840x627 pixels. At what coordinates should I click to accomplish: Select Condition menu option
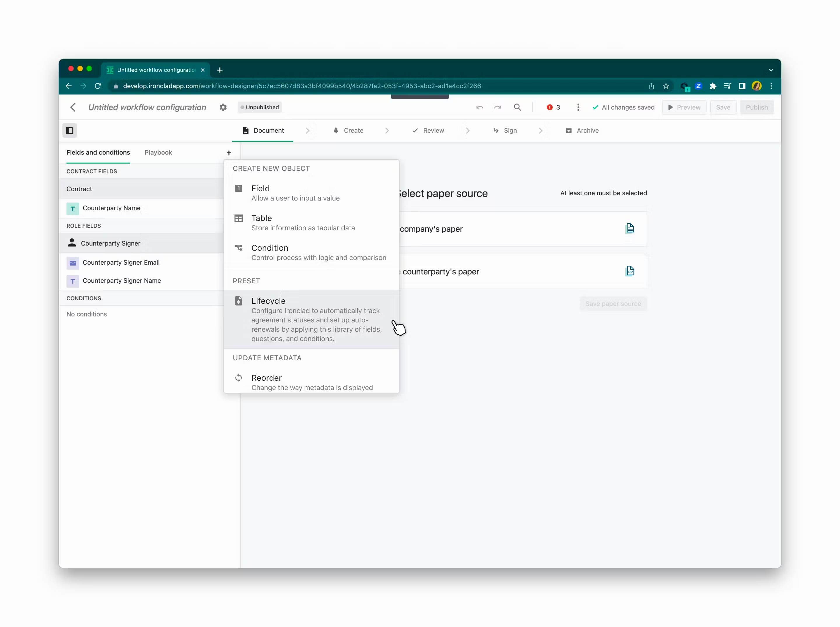point(311,252)
